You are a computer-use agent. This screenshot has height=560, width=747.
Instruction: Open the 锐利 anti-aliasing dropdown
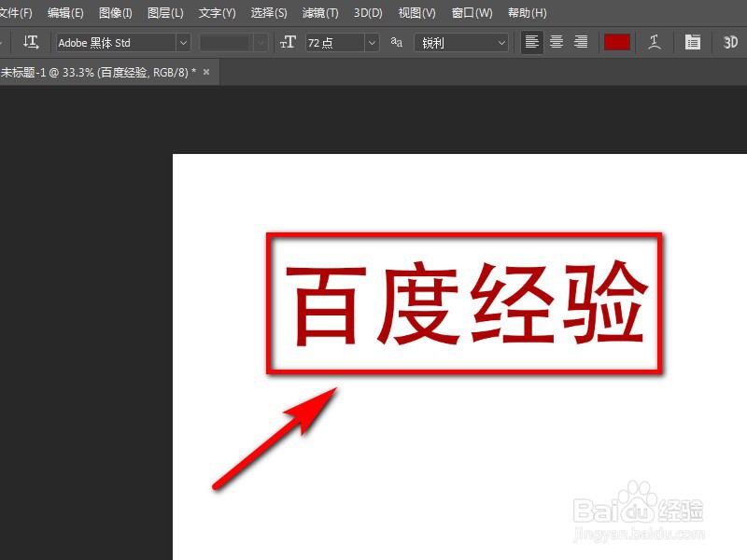pyautogui.click(x=461, y=43)
